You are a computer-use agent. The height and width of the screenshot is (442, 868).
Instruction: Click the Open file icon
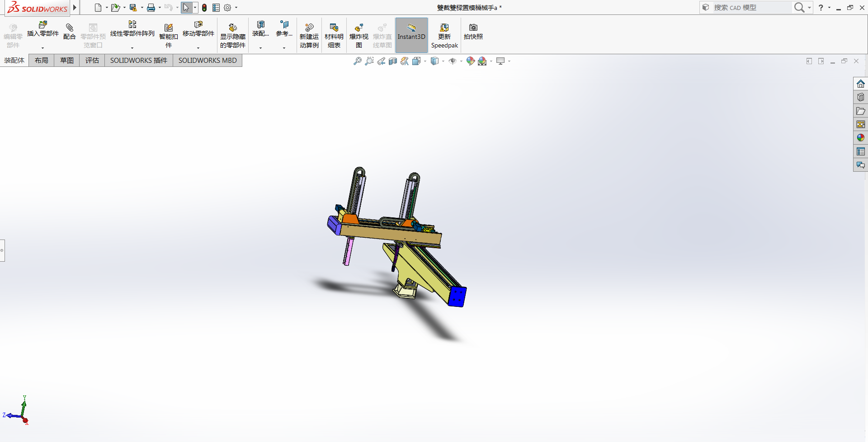coord(115,8)
